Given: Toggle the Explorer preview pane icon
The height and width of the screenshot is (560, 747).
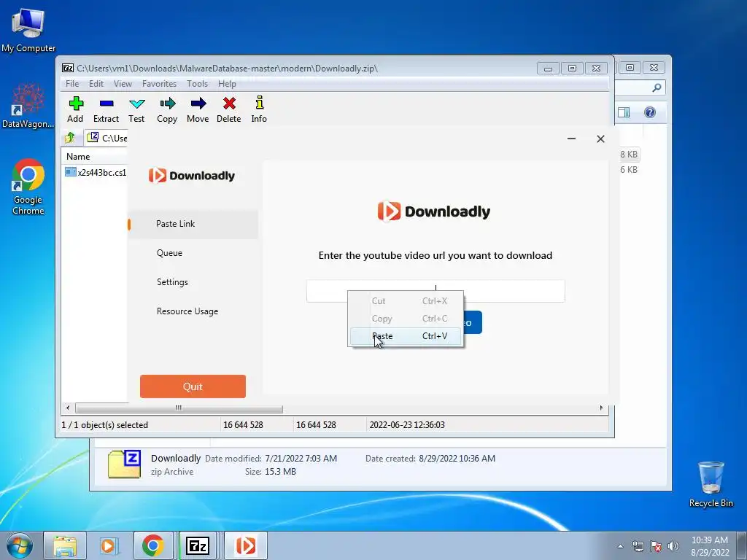Looking at the screenshot, I should coord(624,112).
